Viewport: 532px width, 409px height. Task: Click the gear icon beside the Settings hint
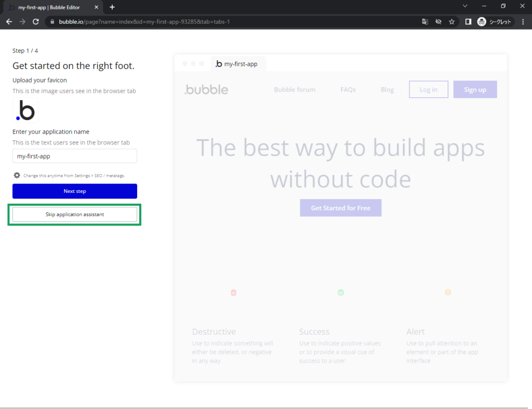click(x=17, y=176)
